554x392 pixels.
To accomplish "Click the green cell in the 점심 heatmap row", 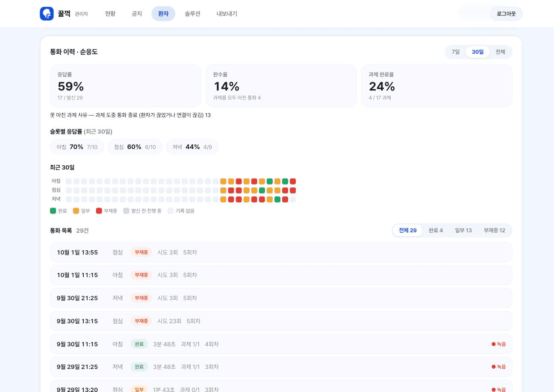I will (x=262, y=190).
